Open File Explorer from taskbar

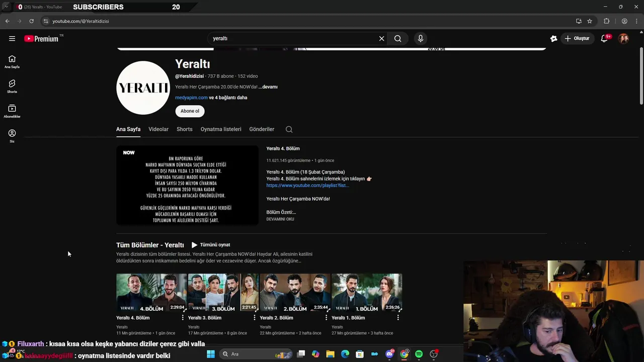[330, 354]
